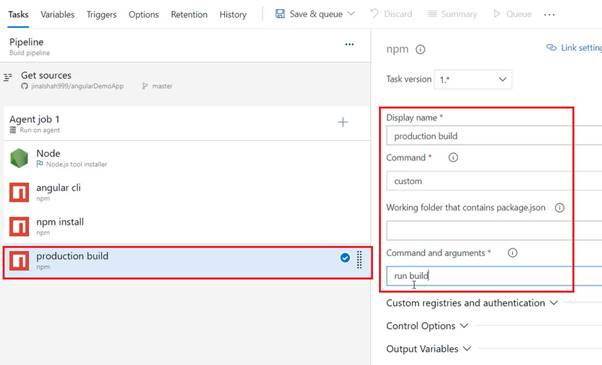Select the Node tool installer task
This screenshot has height=365, width=602.
tap(187, 158)
